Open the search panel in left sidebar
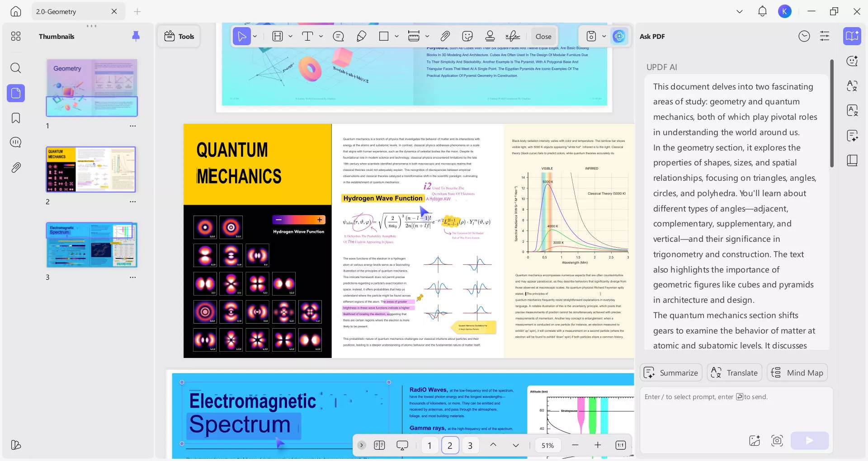 pyautogui.click(x=15, y=68)
